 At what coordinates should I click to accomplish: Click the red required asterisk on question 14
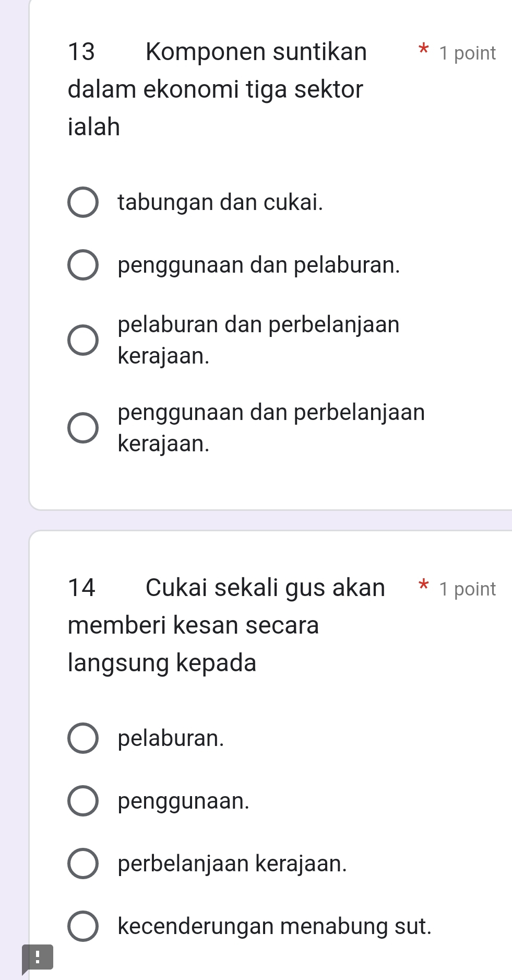pos(423,586)
